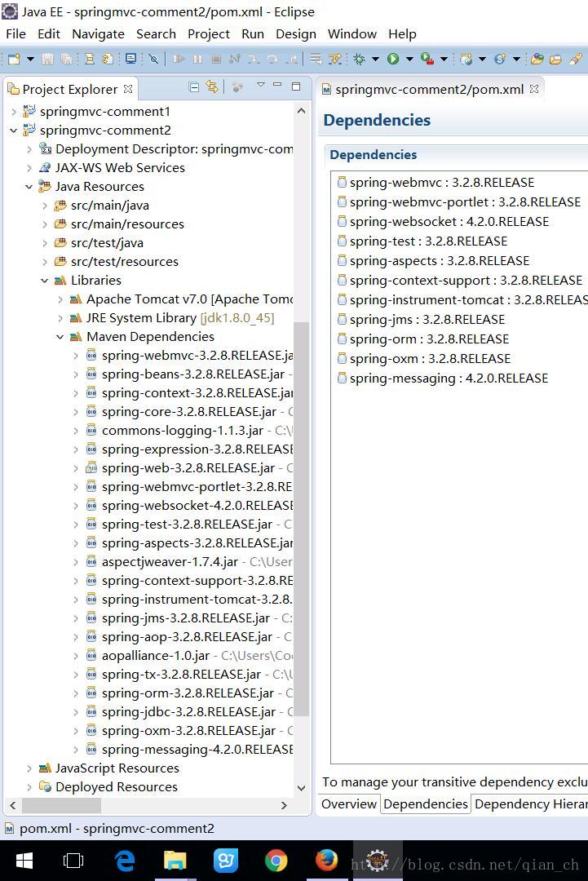Open the Design menu
The image size is (588, 881).
pos(296,34)
